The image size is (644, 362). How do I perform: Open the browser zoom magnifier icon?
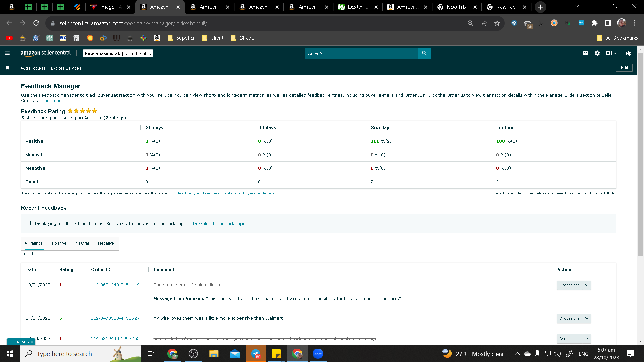(x=470, y=23)
